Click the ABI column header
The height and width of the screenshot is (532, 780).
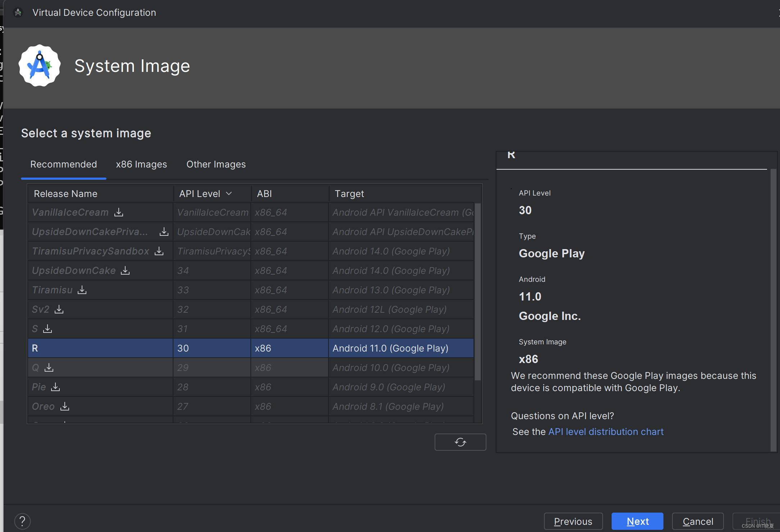[290, 194]
